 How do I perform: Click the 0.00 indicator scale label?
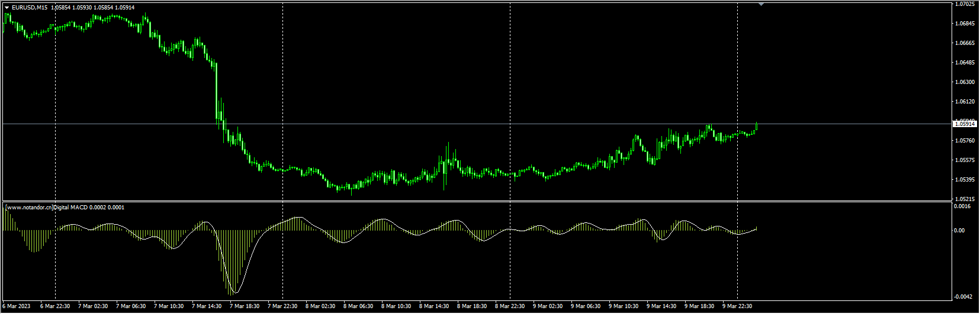[x=960, y=231]
